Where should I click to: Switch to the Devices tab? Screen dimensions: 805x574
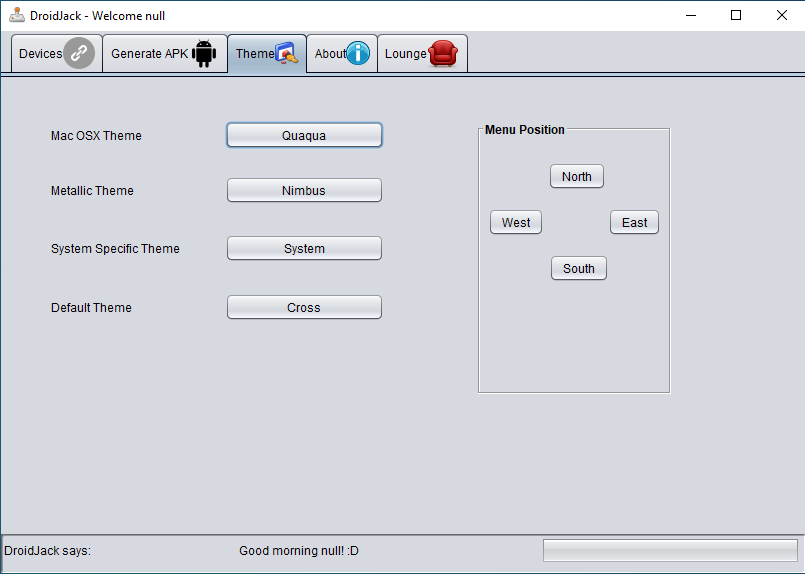click(x=56, y=53)
